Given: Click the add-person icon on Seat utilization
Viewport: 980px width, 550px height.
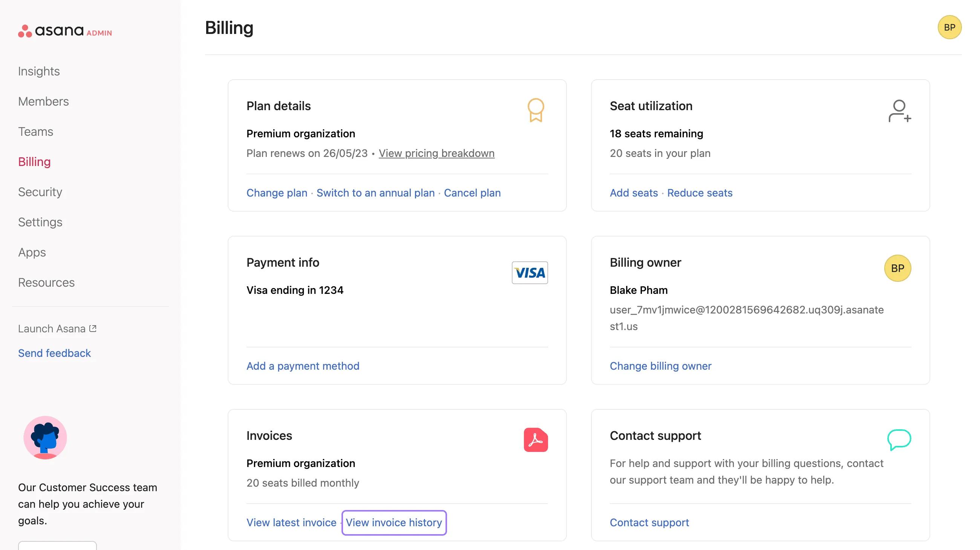Looking at the screenshot, I should coord(899,112).
